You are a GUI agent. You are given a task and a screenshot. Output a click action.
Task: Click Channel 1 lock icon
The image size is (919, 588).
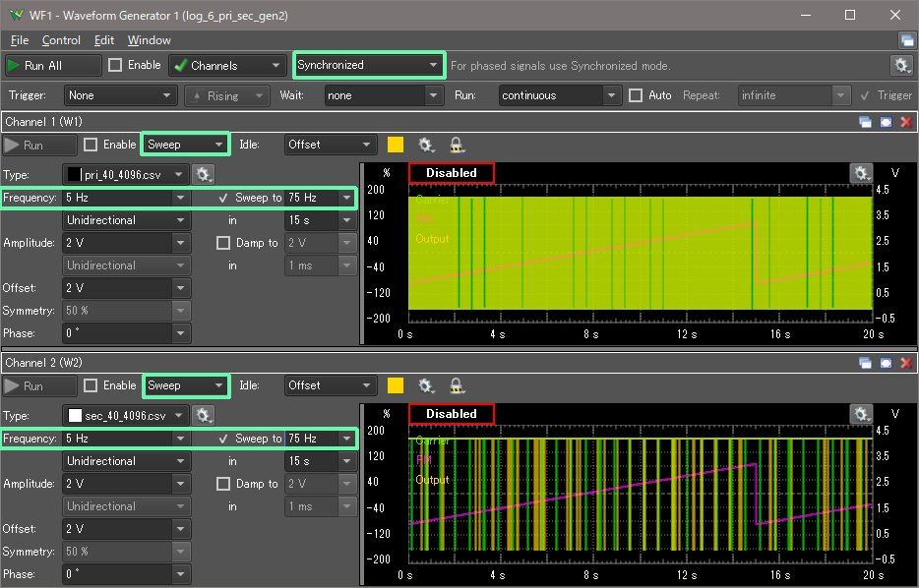457,145
